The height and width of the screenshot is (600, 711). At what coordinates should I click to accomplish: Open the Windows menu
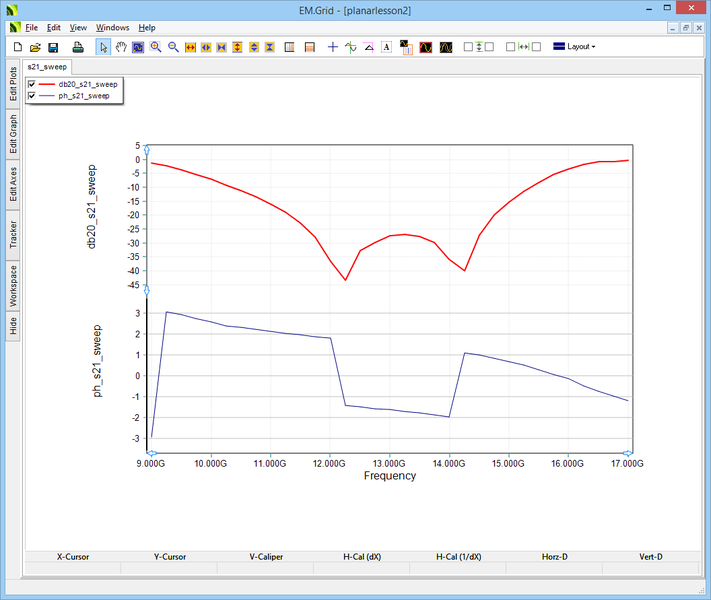(113, 28)
